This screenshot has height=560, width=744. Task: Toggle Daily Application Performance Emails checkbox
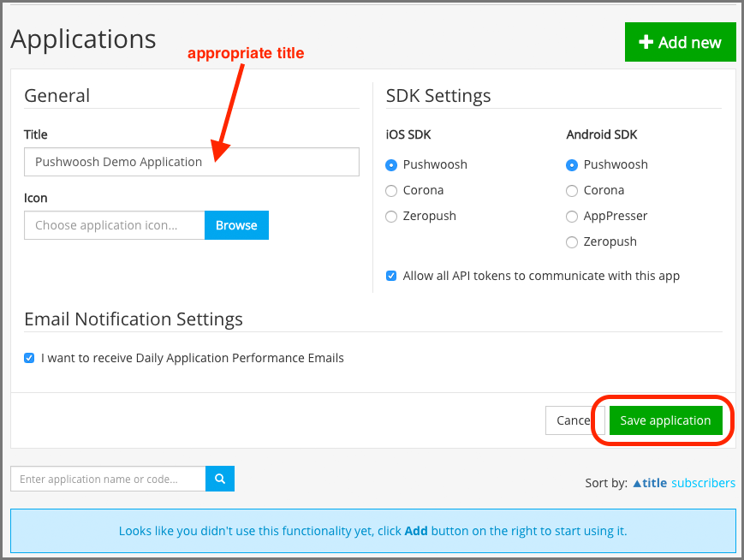(x=29, y=358)
